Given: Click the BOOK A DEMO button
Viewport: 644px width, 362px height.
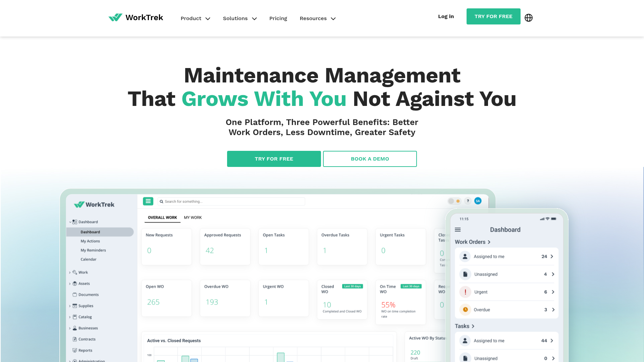Looking at the screenshot, I should 370,159.
